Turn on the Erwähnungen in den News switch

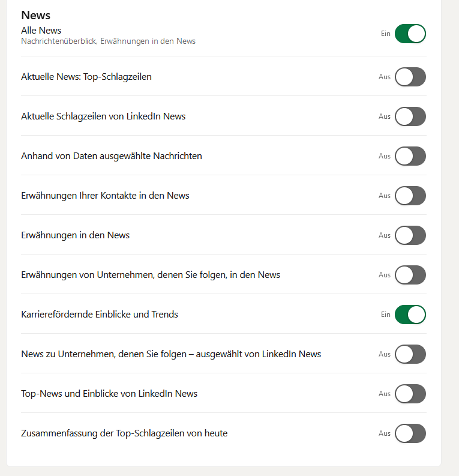(410, 235)
